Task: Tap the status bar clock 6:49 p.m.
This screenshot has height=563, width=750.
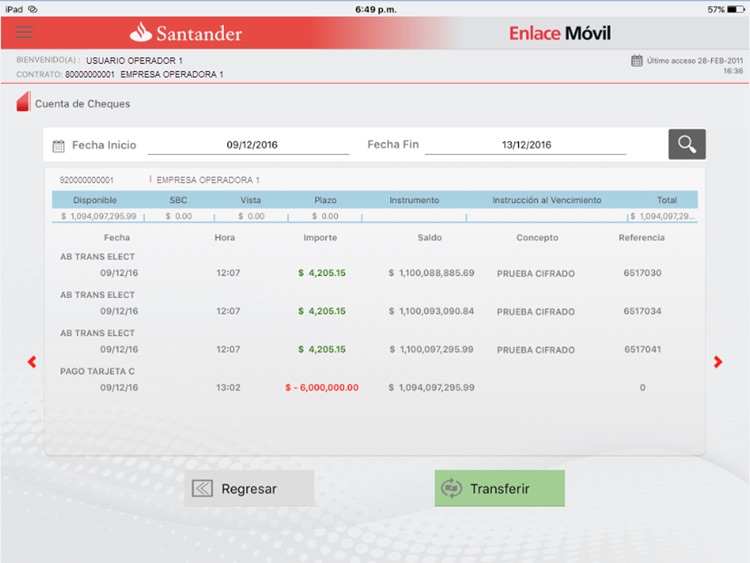Action: coord(376,9)
